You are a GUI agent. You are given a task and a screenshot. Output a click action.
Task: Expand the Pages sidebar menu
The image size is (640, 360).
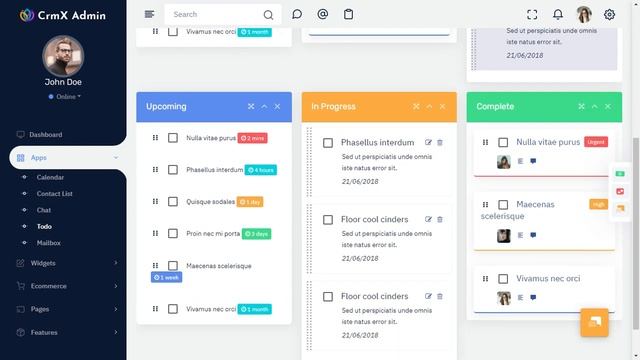click(67, 309)
